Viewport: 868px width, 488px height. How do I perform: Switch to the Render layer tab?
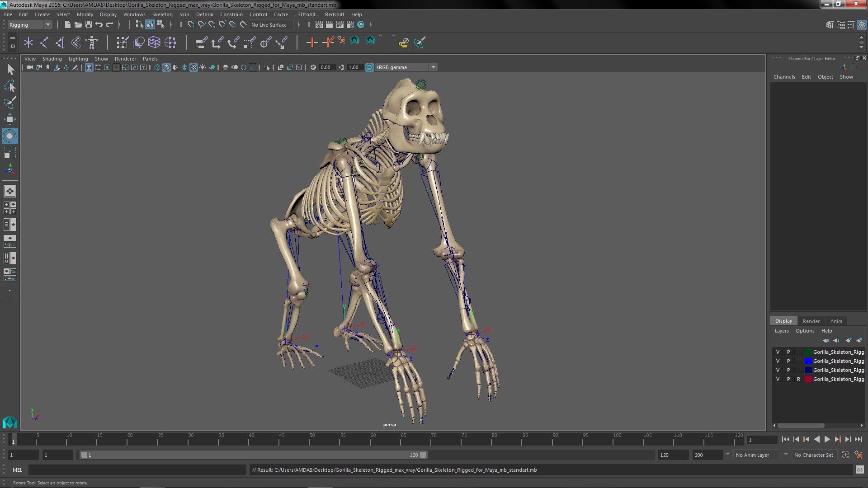point(811,321)
